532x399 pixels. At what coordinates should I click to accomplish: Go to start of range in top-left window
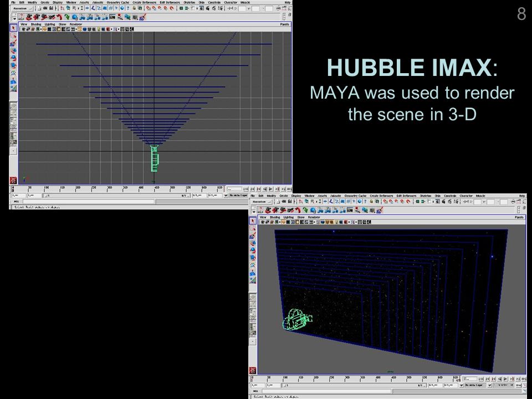[246, 188]
